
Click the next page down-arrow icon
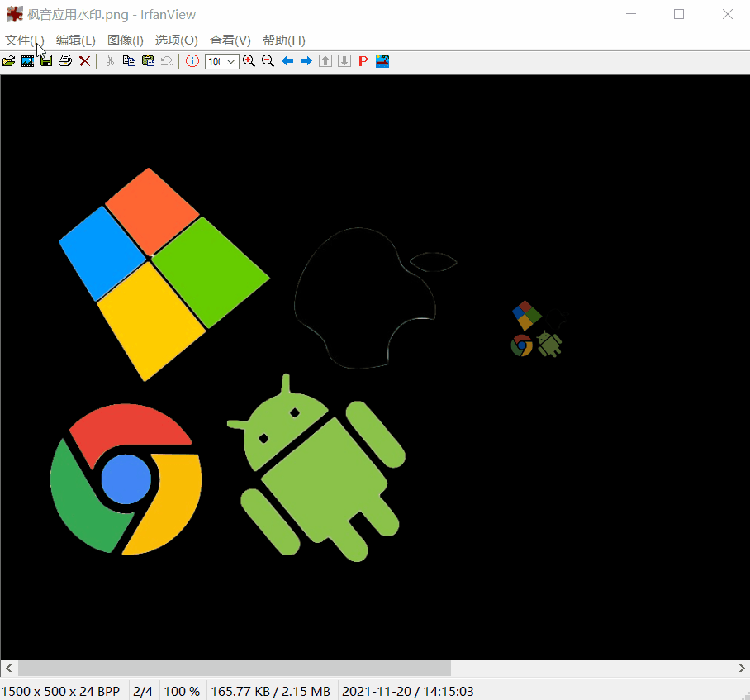[344, 61]
